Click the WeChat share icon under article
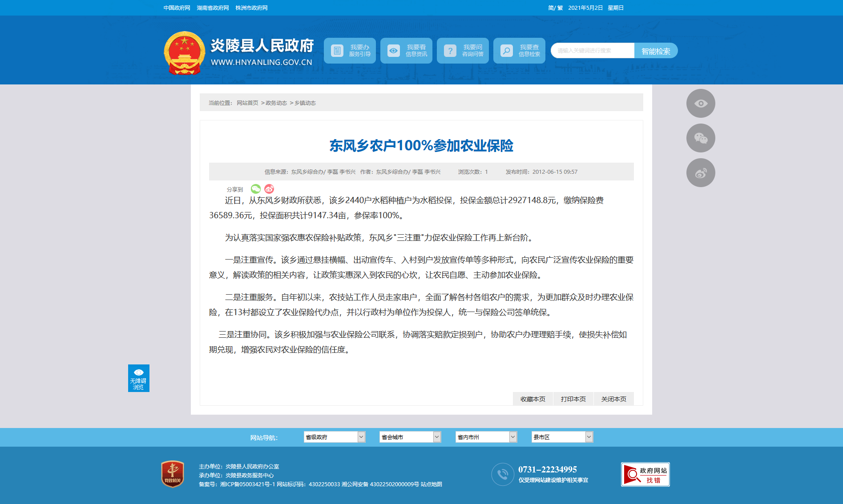The width and height of the screenshot is (843, 504). coord(256,189)
